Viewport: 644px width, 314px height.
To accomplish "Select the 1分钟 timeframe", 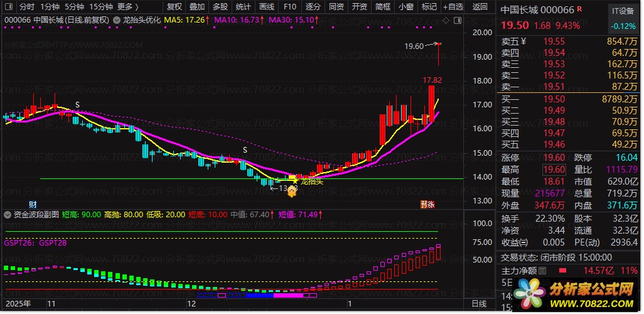I will 50,6.
